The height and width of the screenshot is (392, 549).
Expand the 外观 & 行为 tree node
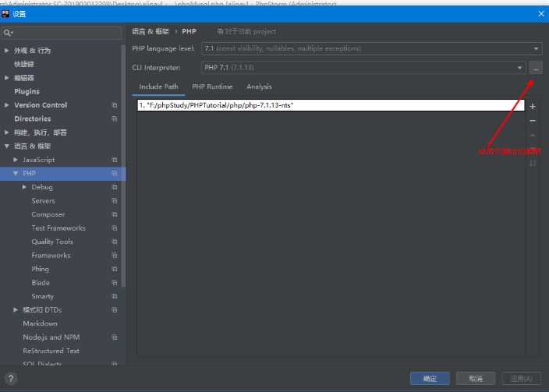[x=7, y=51]
